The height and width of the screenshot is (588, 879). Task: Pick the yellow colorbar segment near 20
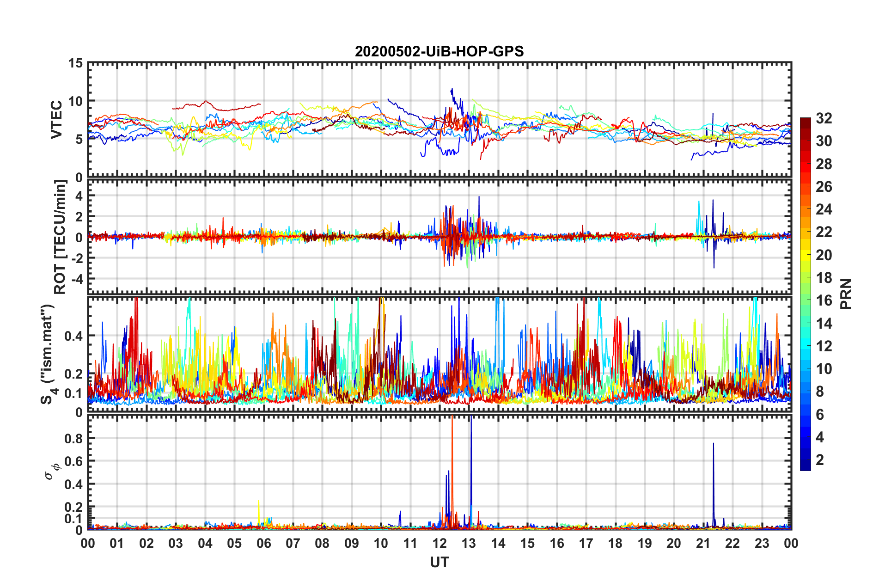click(x=805, y=253)
